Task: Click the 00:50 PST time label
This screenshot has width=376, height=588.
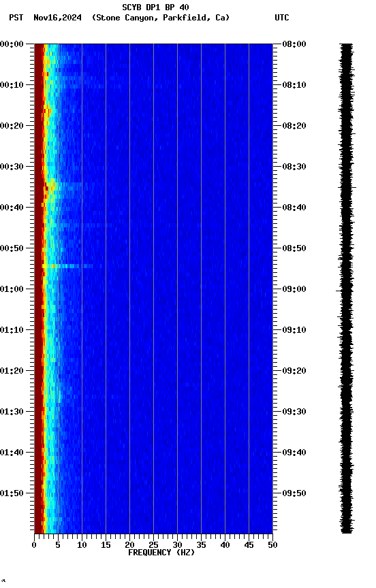Action: coord(12,248)
